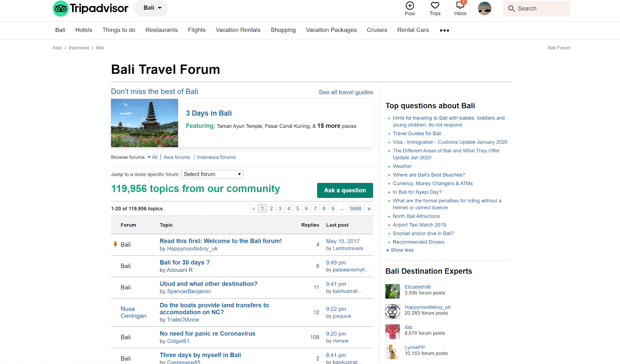Open the 3 Days in Bali temple image
Screen dimensions: 620x364
pos(145,123)
